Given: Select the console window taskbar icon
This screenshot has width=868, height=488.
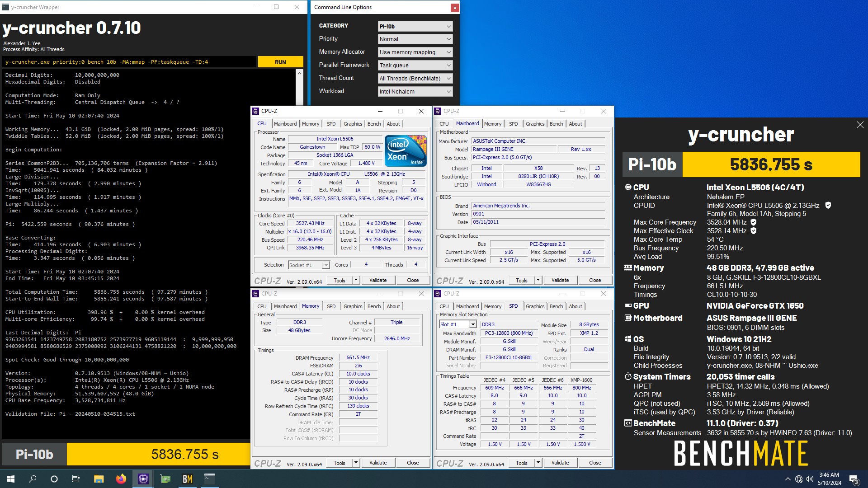Looking at the screenshot, I should (x=209, y=479).
